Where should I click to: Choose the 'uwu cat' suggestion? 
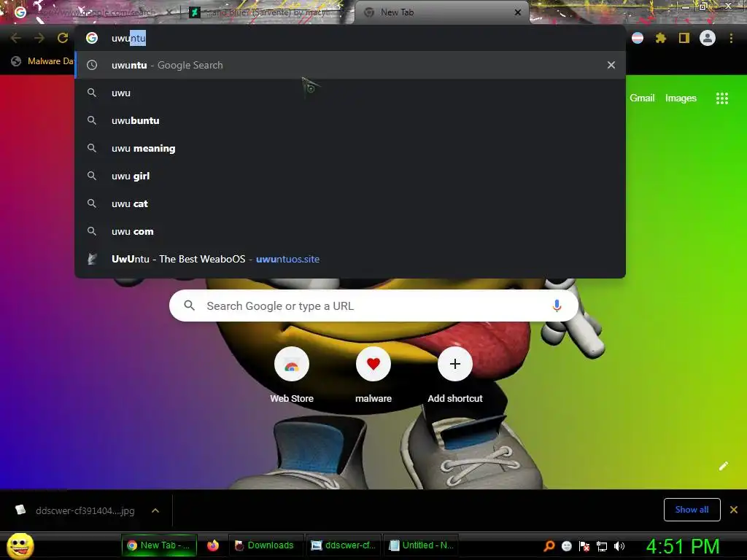pos(350,203)
